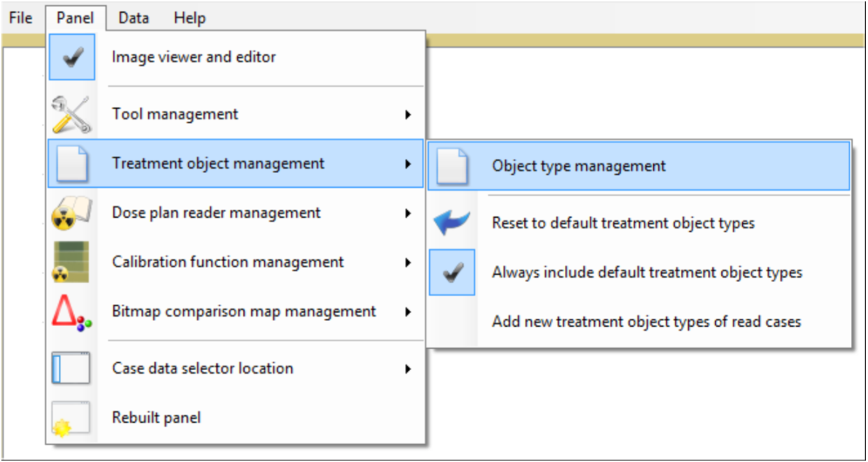Screen dimensions: 868x462
Task: Expand Treatment object management submenu arrow
Action: (408, 164)
